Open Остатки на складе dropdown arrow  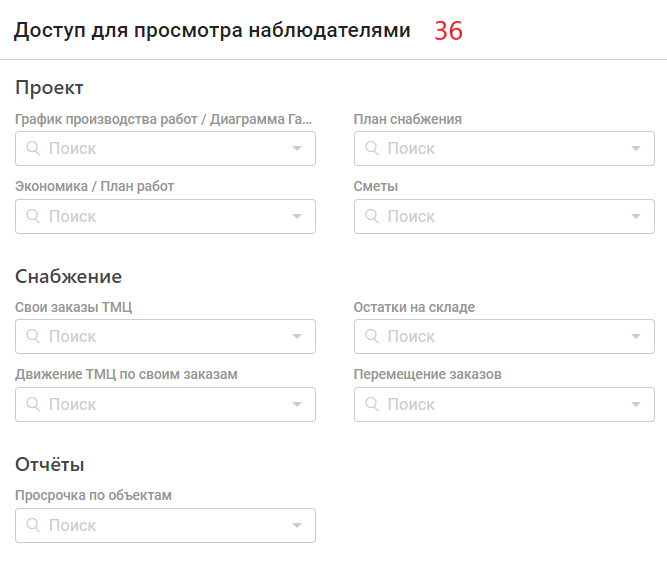click(636, 336)
